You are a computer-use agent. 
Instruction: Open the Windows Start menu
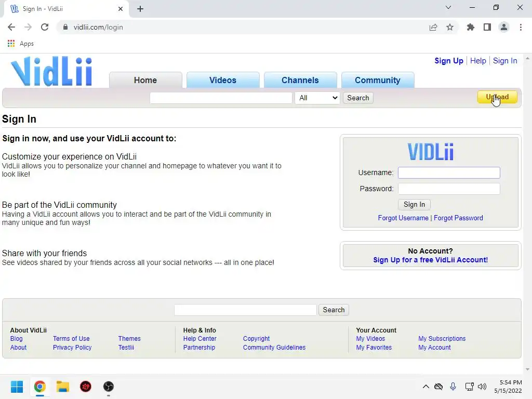coord(17,387)
